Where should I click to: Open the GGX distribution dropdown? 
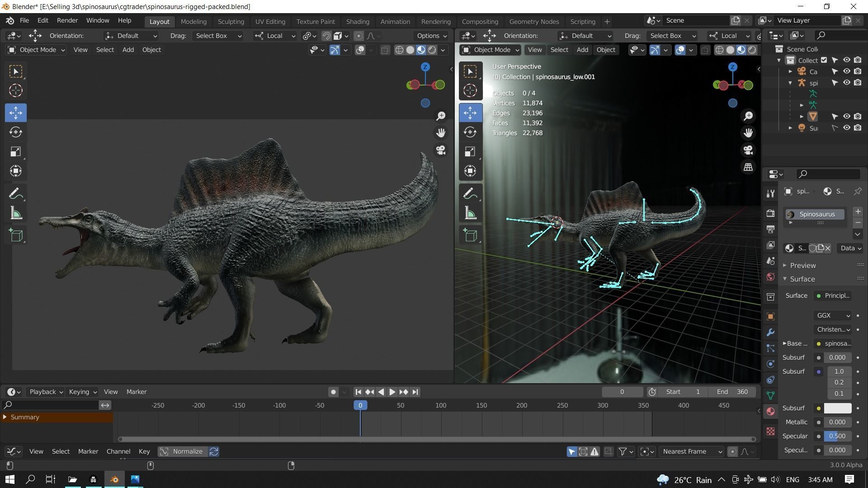point(832,315)
